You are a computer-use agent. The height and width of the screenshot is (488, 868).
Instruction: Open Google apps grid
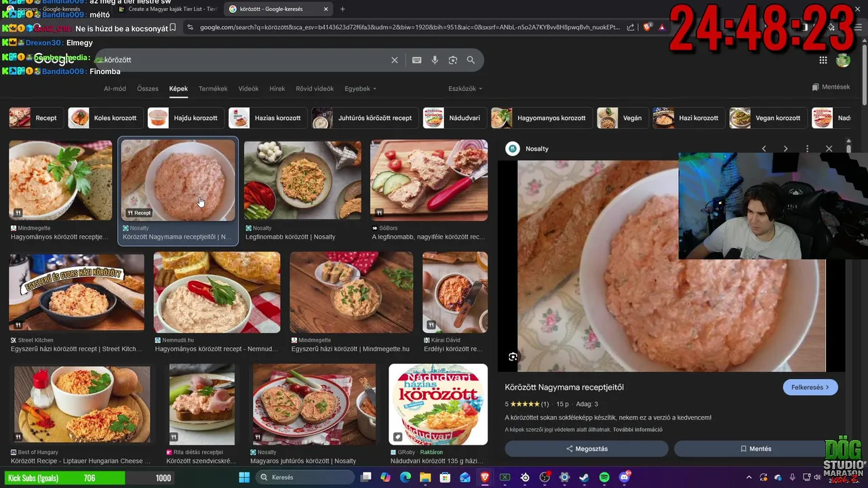(x=823, y=60)
